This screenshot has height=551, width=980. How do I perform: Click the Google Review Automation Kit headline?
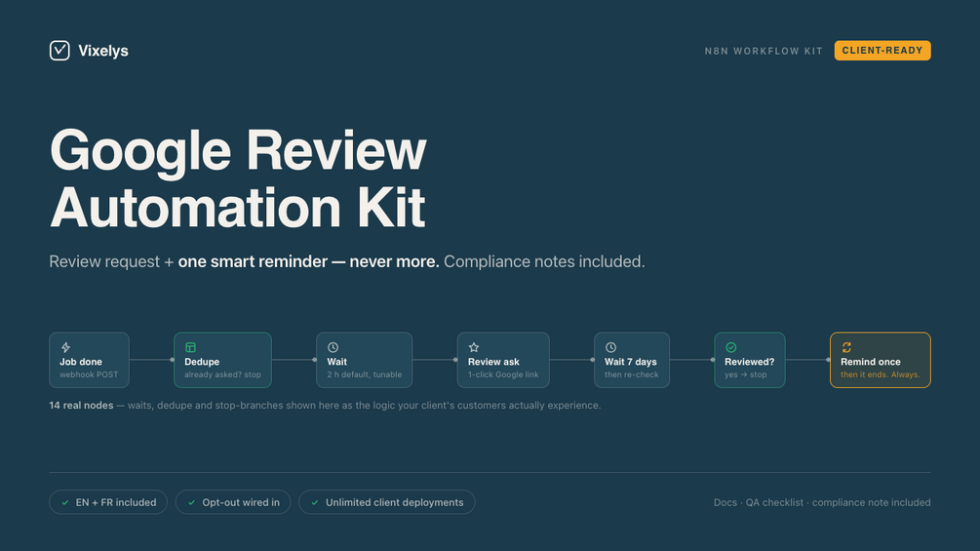tap(238, 178)
